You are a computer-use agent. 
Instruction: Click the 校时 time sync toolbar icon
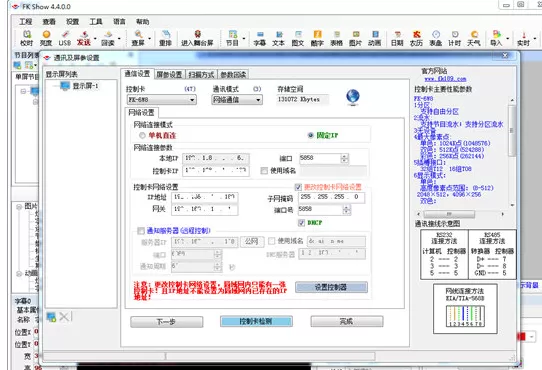pyautogui.click(x=27, y=38)
